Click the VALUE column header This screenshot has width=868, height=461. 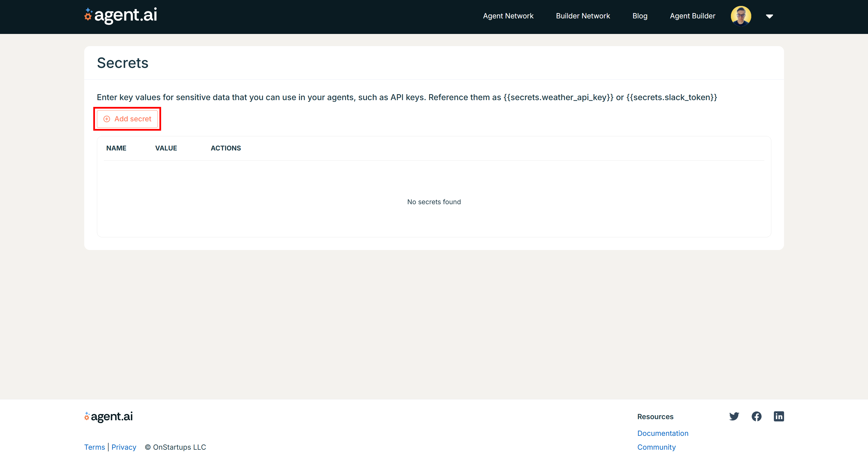(x=166, y=148)
